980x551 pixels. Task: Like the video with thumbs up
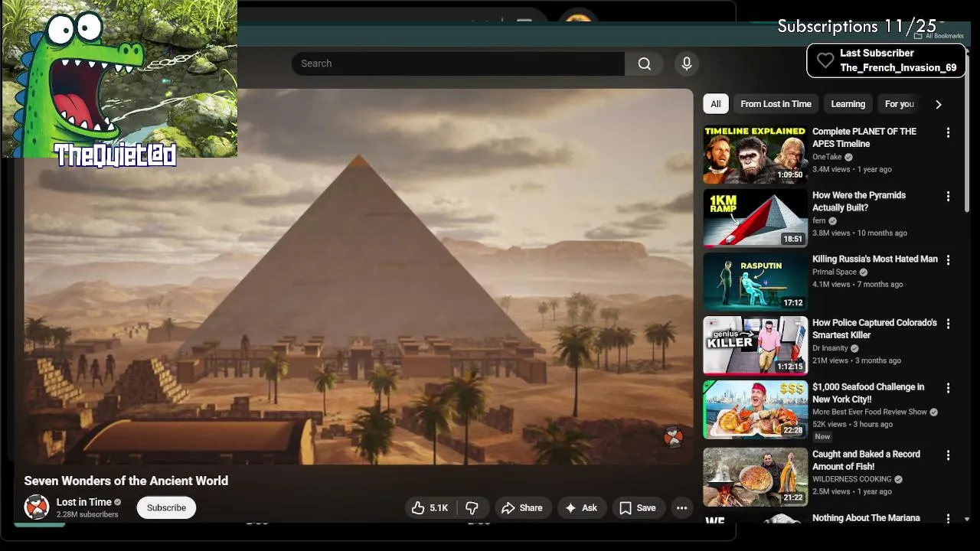pyautogui.click(x=430, y=507)
